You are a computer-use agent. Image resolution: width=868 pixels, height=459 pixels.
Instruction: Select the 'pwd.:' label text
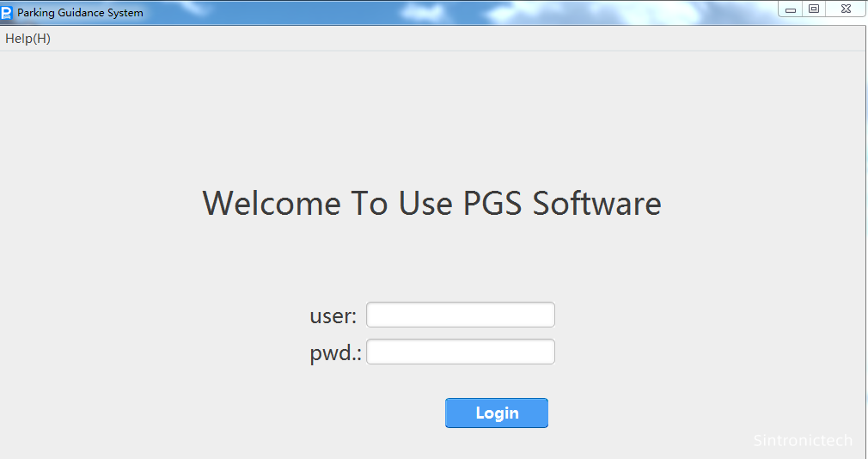point(335,353)
